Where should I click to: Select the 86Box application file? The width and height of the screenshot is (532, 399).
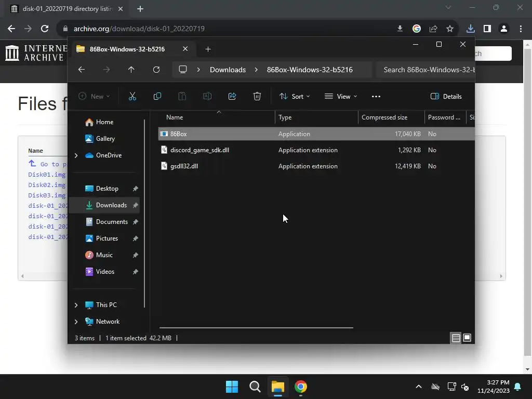coord(316,134)
